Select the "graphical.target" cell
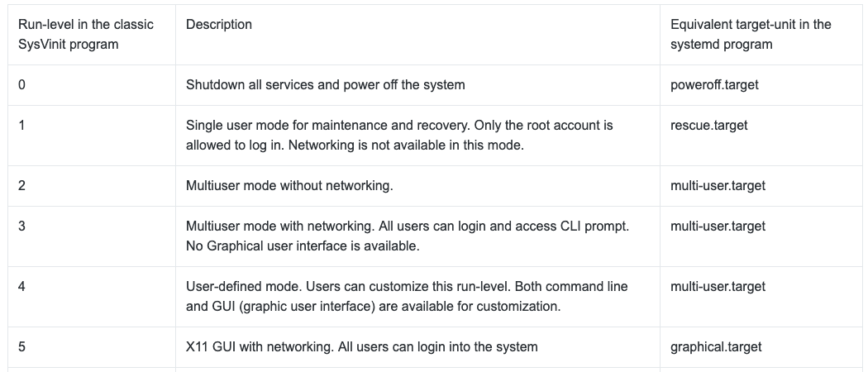 tap(716, 347)
